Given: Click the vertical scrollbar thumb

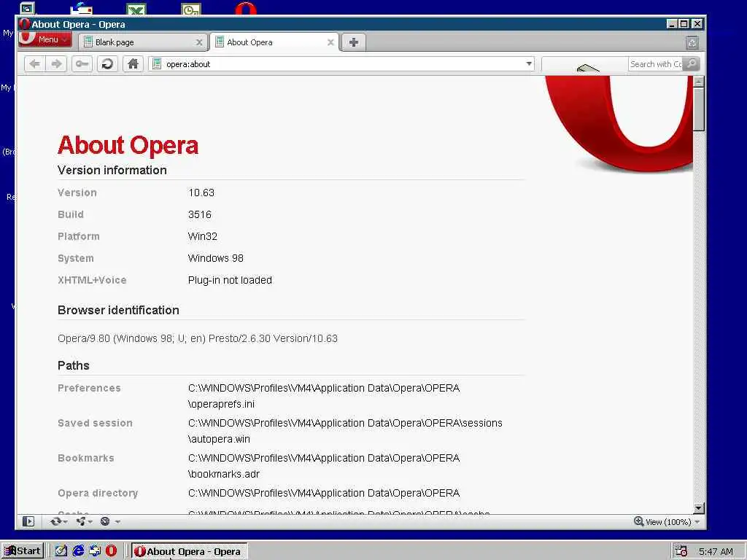Looking at the screenshot, I should pos(698,109).
